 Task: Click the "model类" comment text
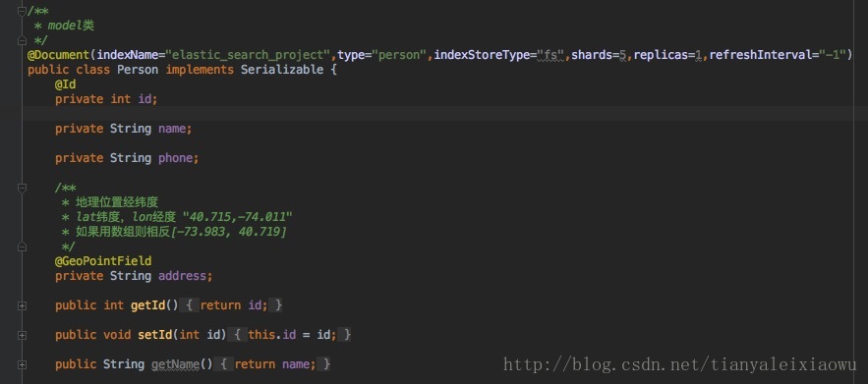click(71, 26)
